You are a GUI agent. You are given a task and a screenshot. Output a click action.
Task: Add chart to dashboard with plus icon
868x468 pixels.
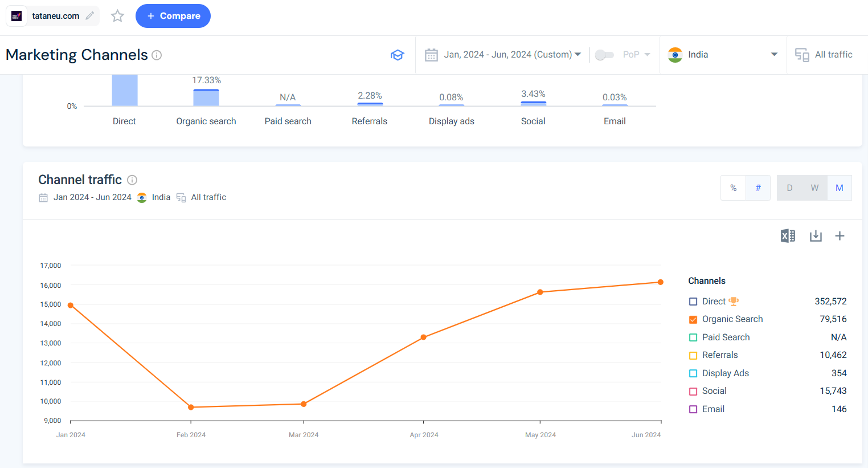pos(840,236)
